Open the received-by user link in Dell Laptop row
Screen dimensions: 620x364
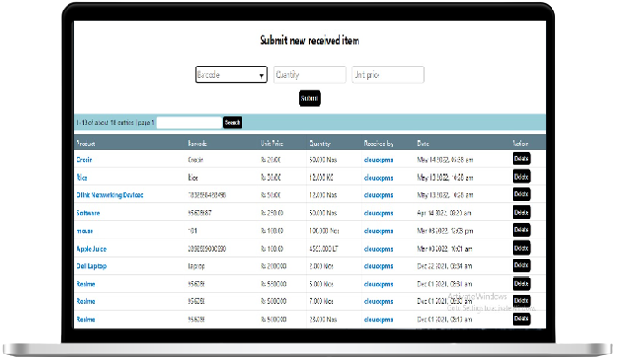378,266
